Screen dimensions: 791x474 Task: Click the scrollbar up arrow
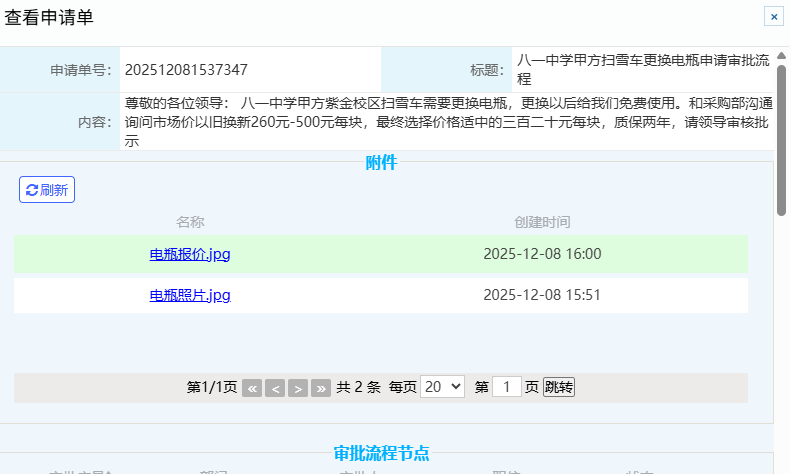[x=782, y=54]
